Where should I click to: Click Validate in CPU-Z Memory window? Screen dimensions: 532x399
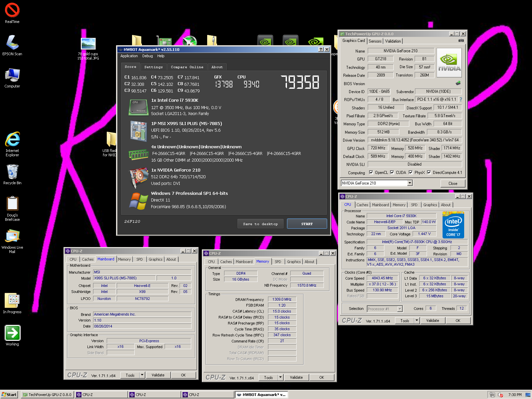pos(296,377)
